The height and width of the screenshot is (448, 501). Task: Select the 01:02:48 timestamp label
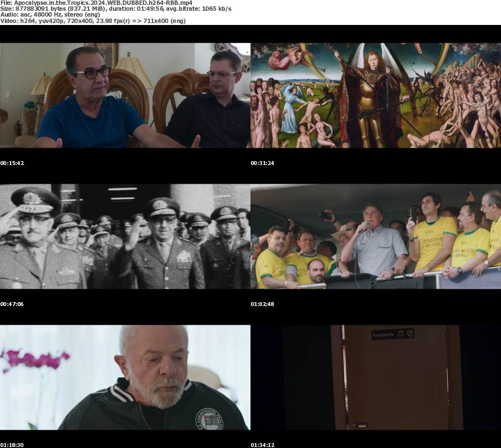click(262, 304)
